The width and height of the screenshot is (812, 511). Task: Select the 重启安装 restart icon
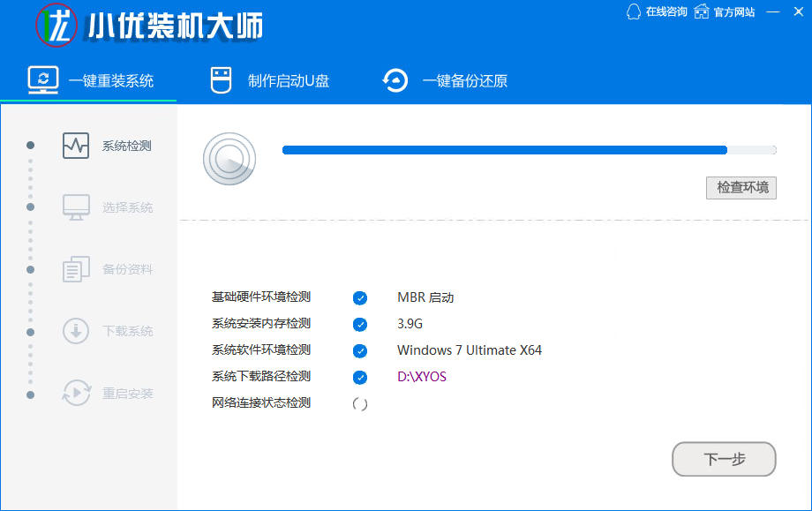[x=76, y=393]
